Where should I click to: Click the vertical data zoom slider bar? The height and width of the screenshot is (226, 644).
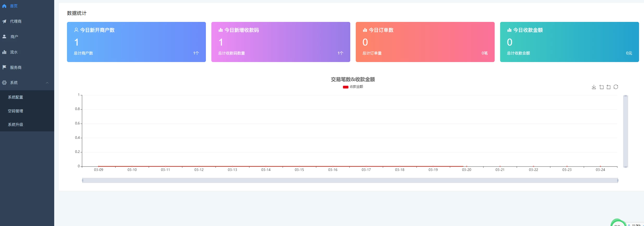point(625,131)
